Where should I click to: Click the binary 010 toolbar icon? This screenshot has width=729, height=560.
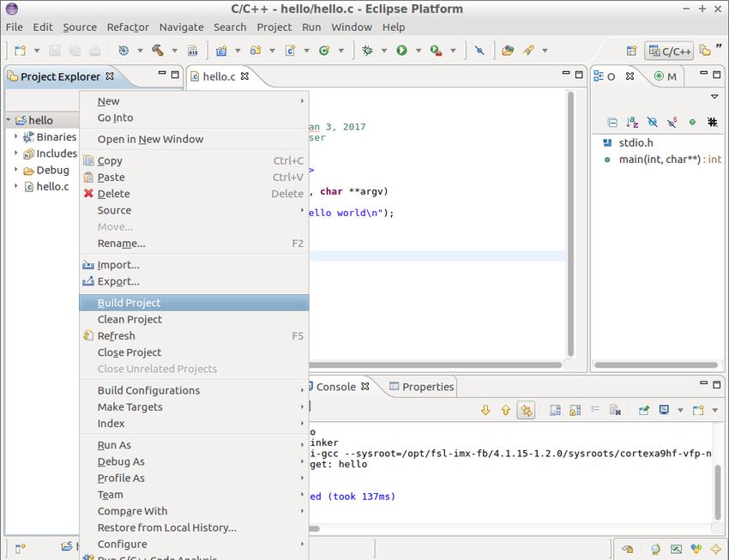[192, 51]
